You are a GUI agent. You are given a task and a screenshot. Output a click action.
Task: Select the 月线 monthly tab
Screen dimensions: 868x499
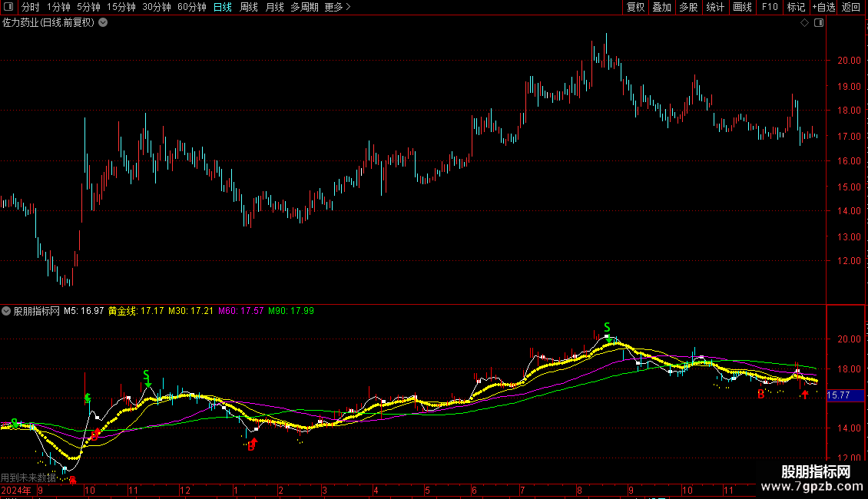pyautogui.click(x=274, y=7)
